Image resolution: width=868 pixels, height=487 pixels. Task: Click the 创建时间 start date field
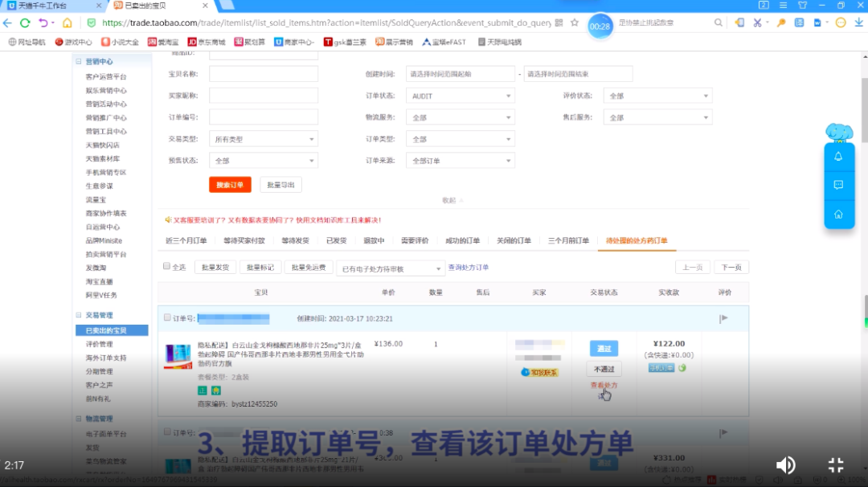point(461,74)
